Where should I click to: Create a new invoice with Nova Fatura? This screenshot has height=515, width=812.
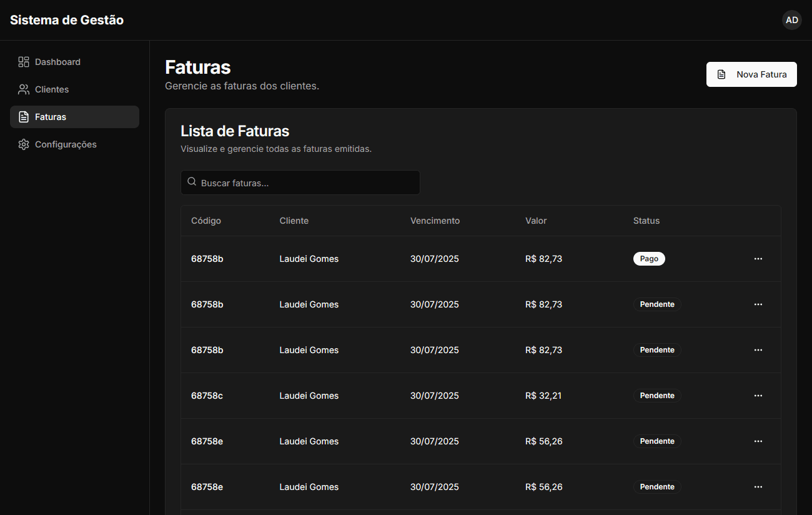751,74
